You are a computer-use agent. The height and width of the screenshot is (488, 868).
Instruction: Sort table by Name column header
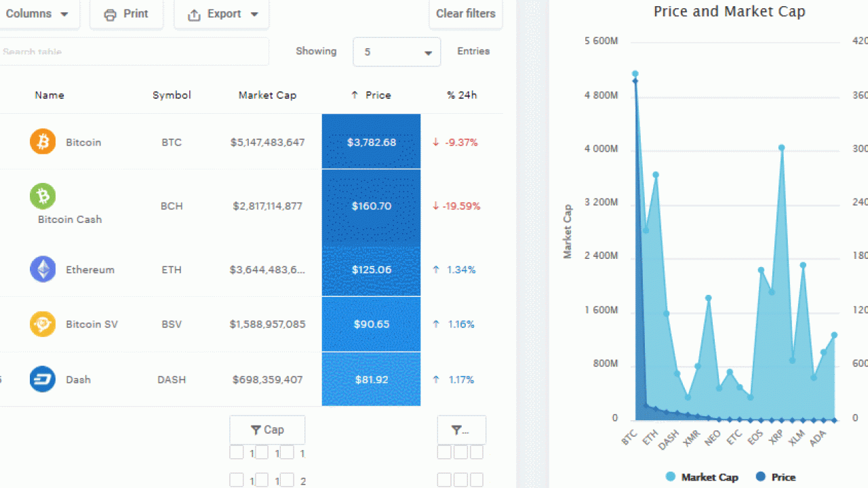coord(50,95)
